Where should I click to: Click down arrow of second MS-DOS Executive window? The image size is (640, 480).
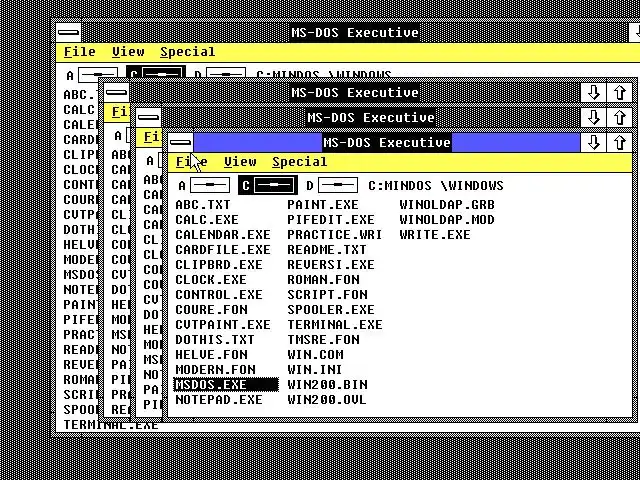pyautogui.click(x=593, y=93)
